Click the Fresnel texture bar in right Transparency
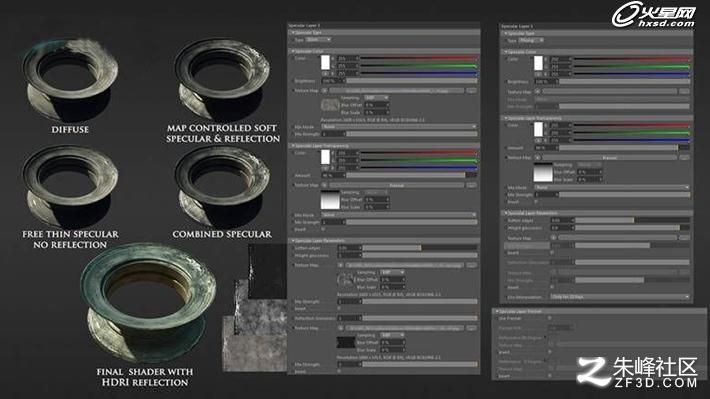 (610, 158)
